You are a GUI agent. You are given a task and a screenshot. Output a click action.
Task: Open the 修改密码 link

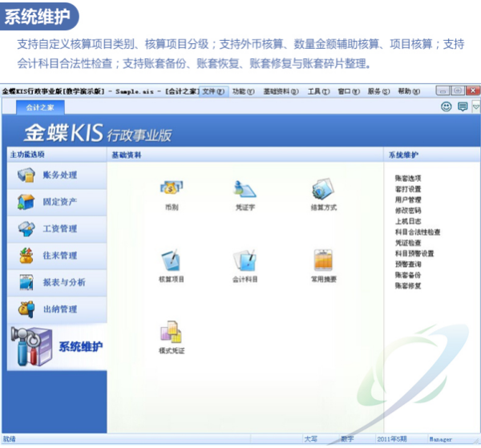tap(408, 210)
